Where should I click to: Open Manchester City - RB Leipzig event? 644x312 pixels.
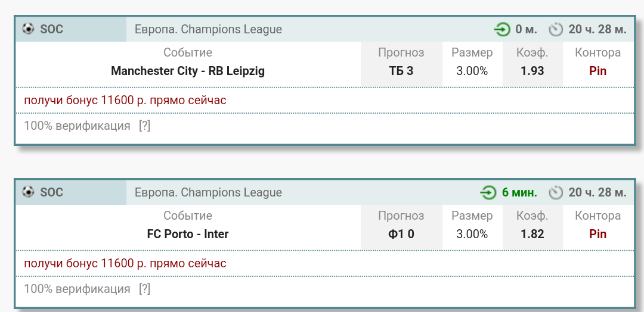click(188, 71)
